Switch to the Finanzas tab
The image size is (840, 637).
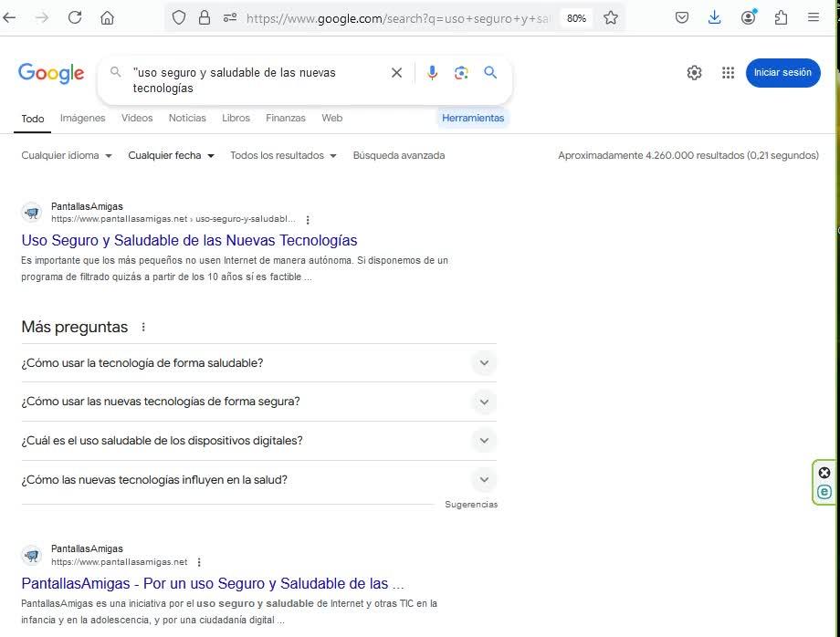click(286, 118)
